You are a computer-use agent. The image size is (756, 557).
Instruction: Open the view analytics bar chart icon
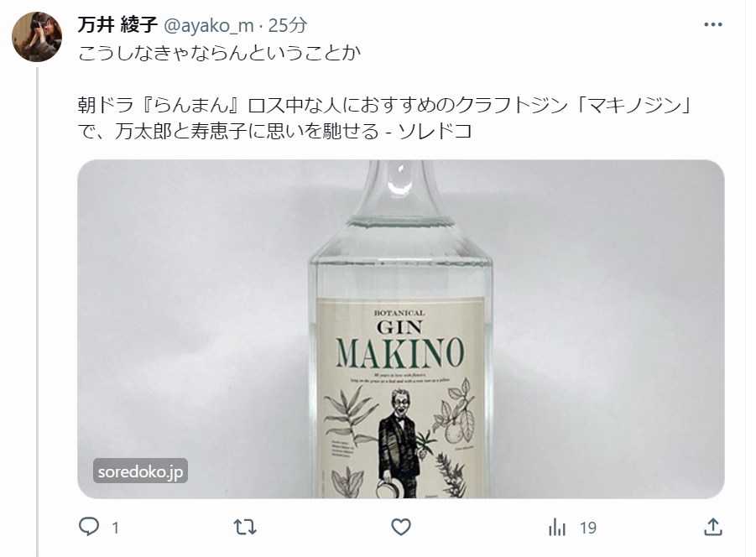coord(557,528)
